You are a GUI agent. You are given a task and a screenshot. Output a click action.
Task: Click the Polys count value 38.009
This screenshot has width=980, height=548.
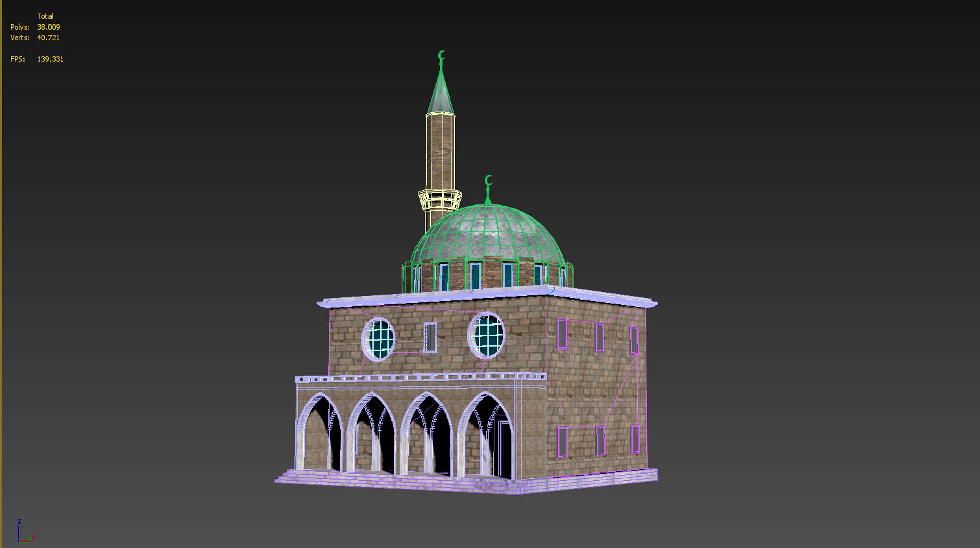coord(48,27)
